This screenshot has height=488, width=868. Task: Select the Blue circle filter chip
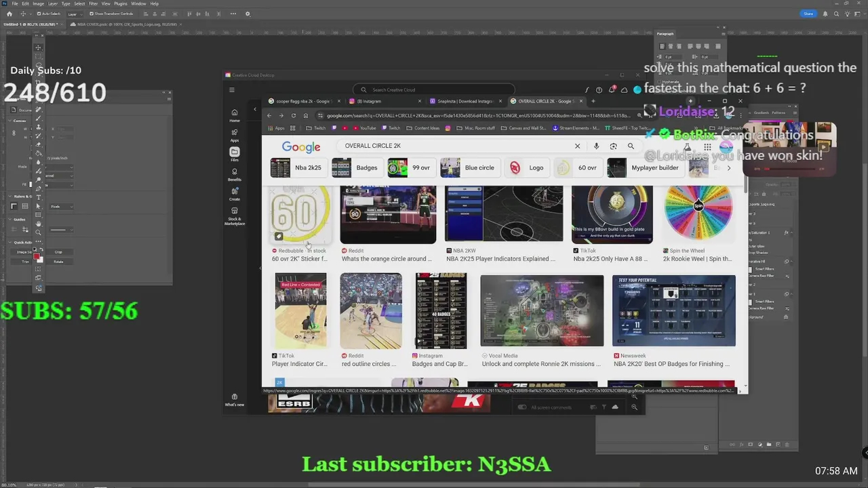[469, 167]
